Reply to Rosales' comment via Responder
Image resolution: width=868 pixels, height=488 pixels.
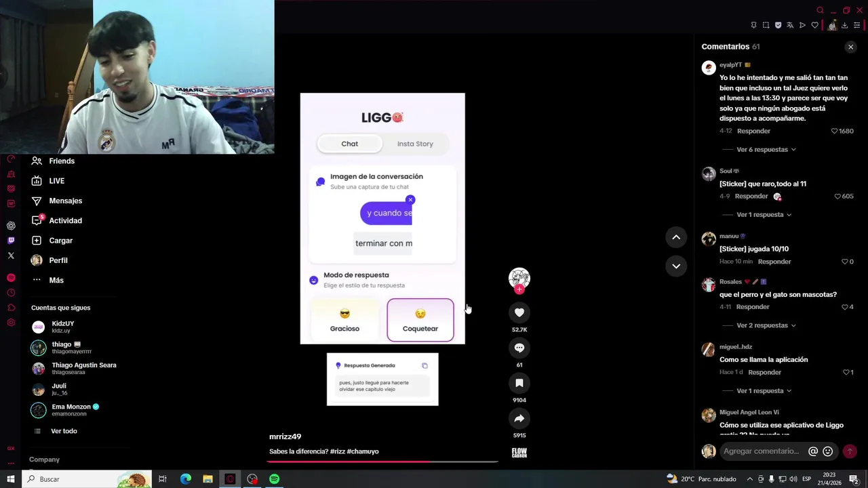point(753,307)
